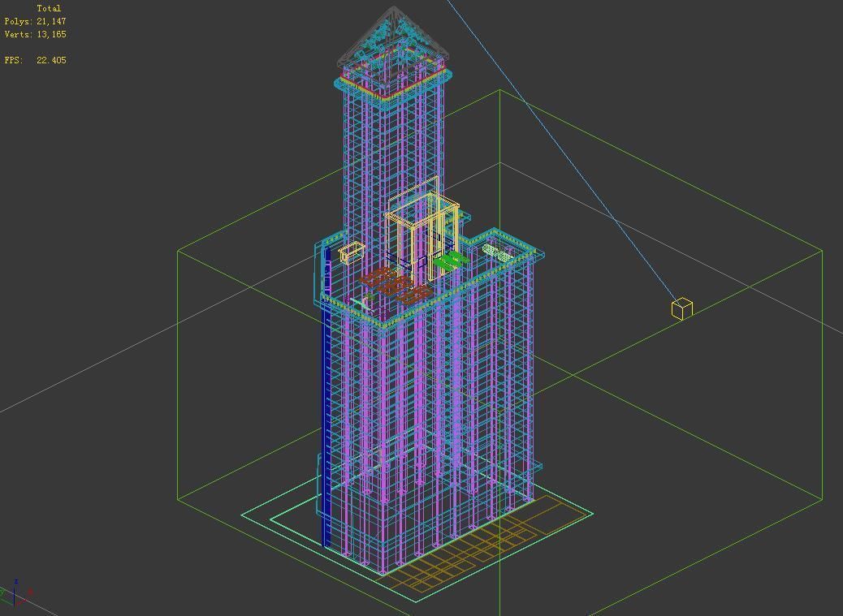The image size is (843, 616).
Task: Click the 'Verts: 13,165' statistics line
Action: coord(36,34)
